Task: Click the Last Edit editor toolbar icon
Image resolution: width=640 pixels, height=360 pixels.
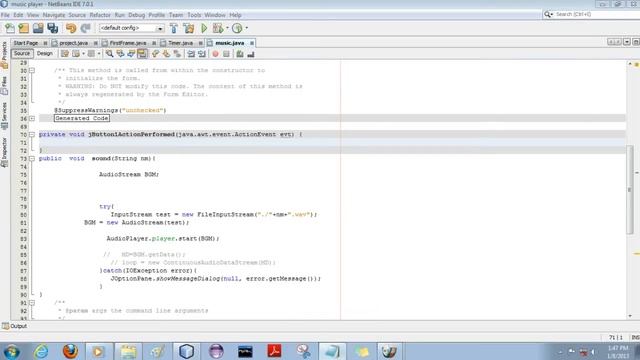Action: tap(65, 54)
